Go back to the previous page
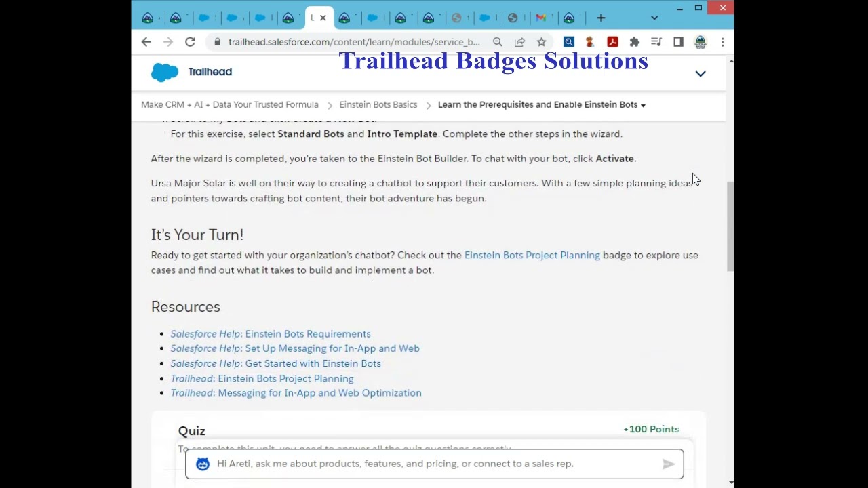Screen dimensions: 868x488 [x=146, y=42]
